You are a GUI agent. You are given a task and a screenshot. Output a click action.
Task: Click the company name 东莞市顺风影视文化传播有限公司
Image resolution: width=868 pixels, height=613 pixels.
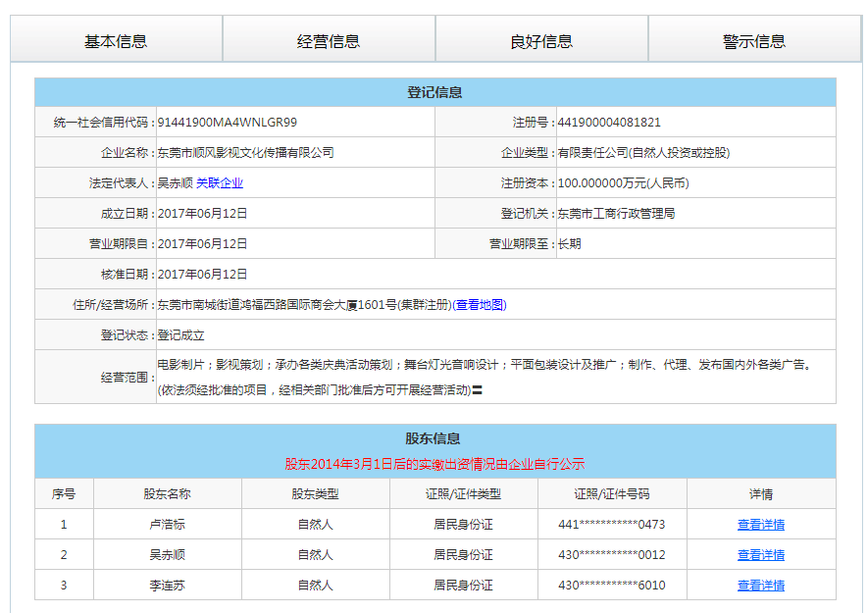click(x=245, y=153)
